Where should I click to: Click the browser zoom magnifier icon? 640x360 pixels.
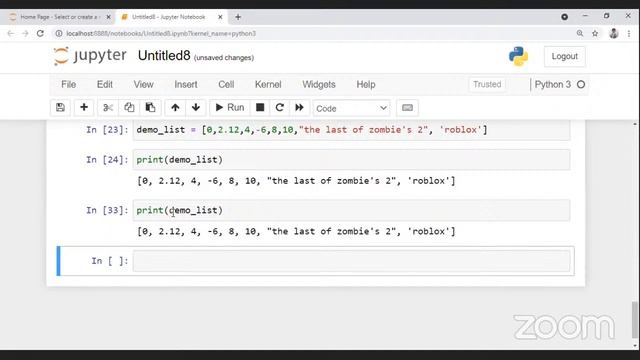580,33
